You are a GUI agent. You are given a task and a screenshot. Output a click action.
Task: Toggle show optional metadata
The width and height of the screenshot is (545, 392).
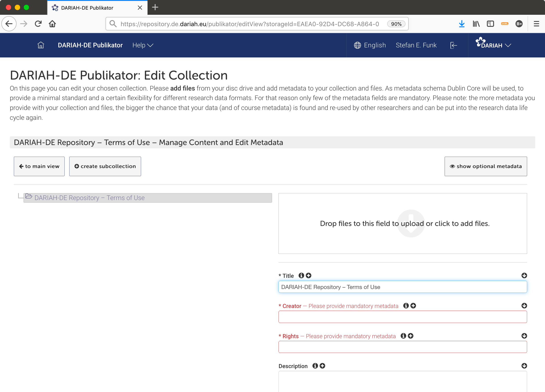tap(486, 166)
